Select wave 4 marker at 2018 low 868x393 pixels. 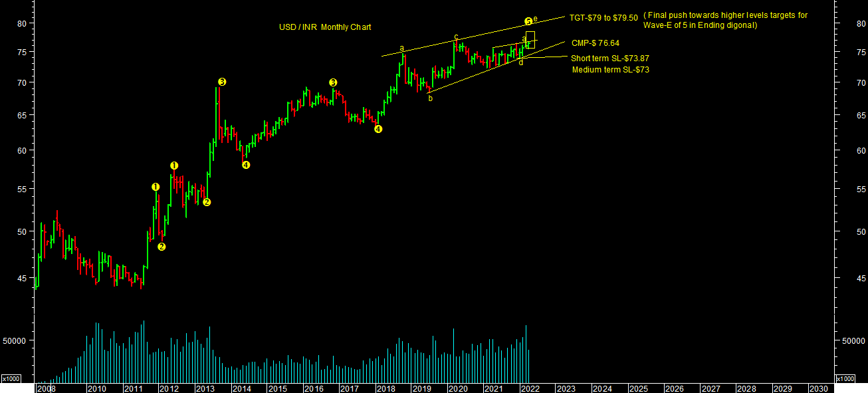point(378,129)
